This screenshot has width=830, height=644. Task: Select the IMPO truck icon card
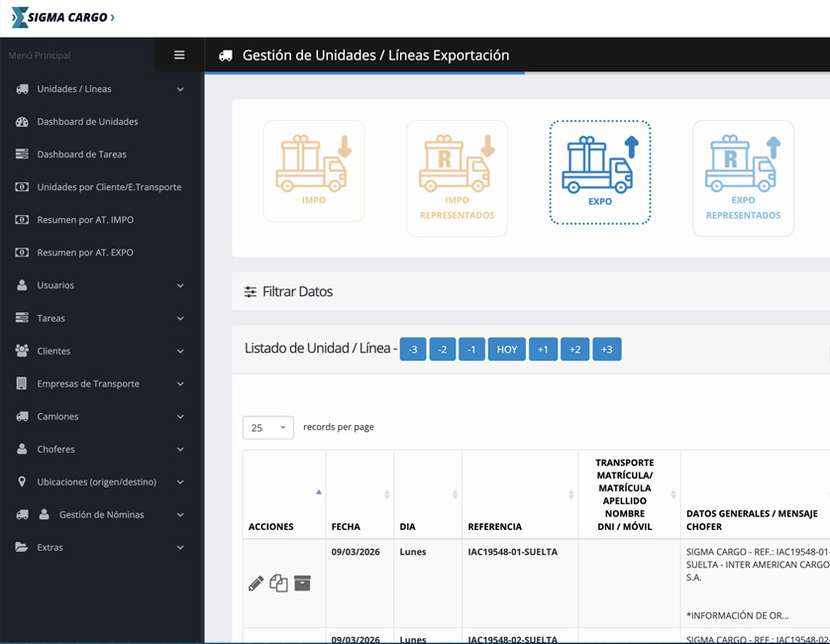pyautogui.click(x=314, y=171)
